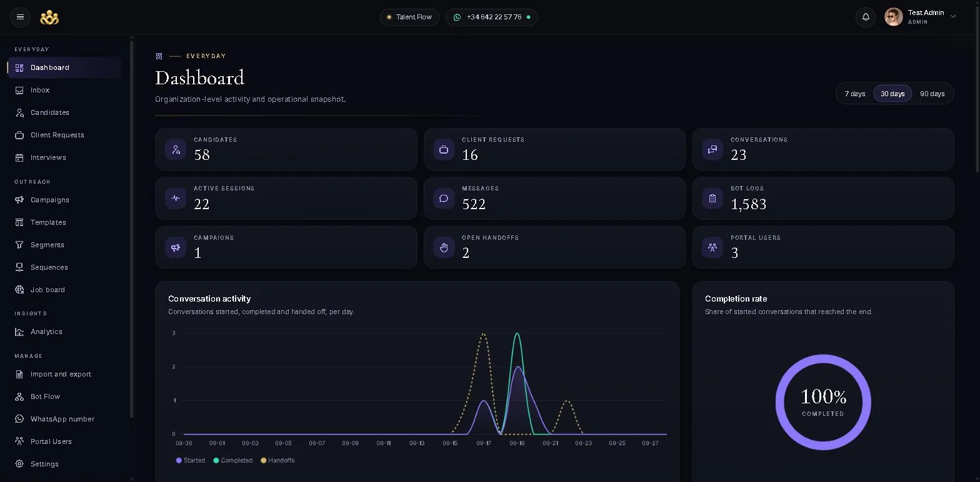Toggle the Handoffs series in chart legend

277,460
